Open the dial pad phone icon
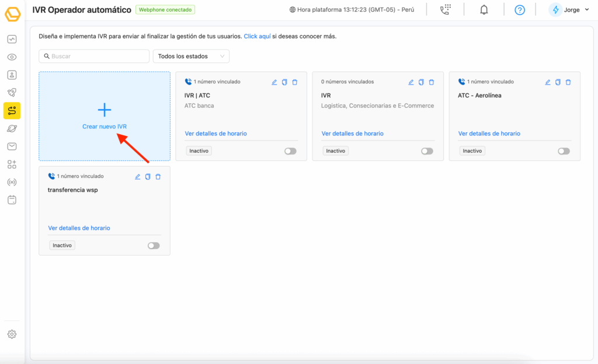This screenshot has height=364, width=598. [x=446, y=10]
